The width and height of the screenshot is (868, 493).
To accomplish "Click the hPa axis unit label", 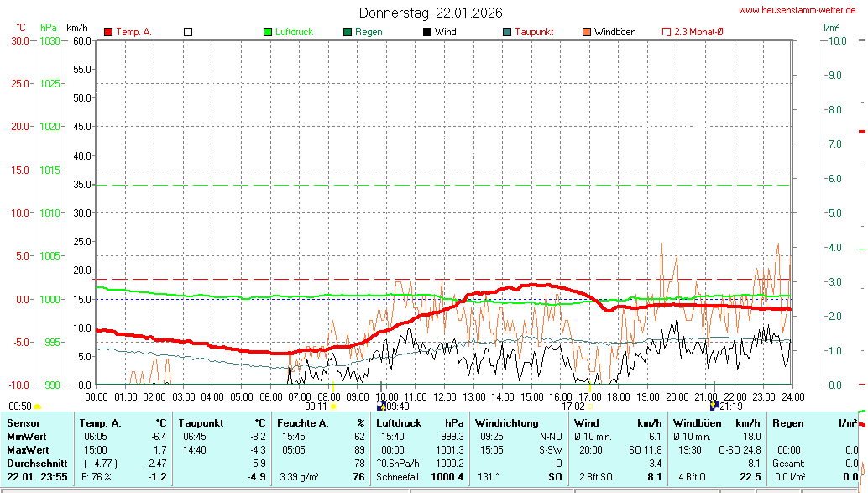I will [49, 28].
